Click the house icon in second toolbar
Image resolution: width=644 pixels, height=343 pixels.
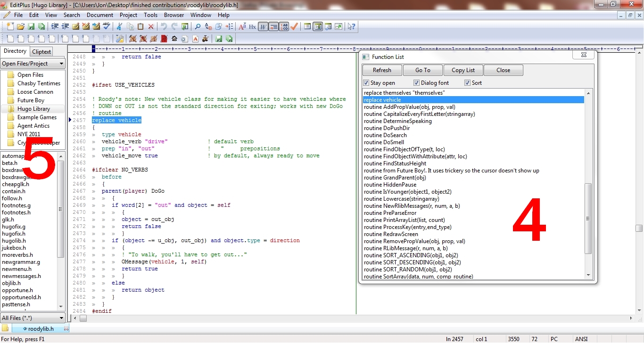174,39
